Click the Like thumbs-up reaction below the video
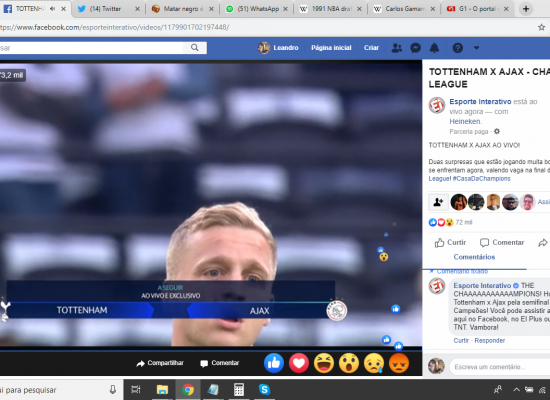The width and height of the screenshot is (550, 400). [x=274, y=363]
